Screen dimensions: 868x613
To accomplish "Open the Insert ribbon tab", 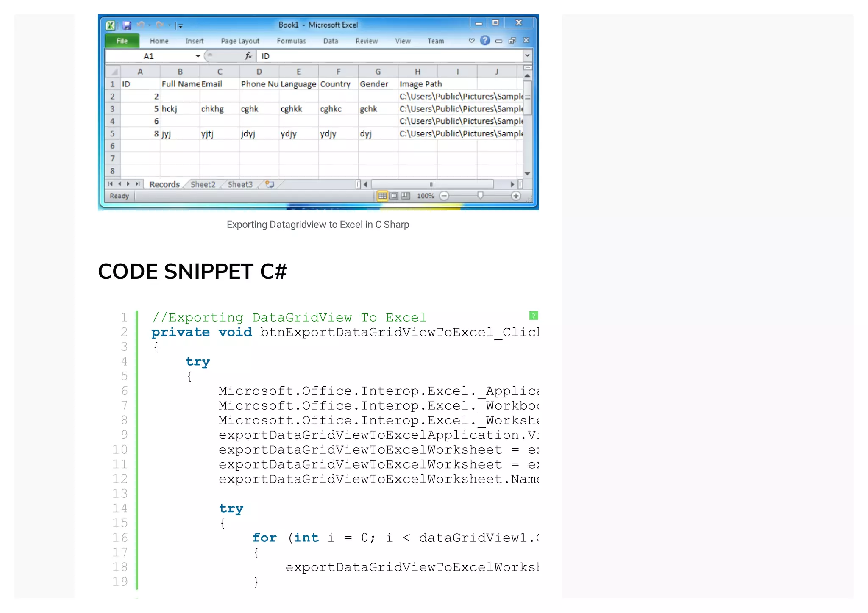I will click(195, 41).
